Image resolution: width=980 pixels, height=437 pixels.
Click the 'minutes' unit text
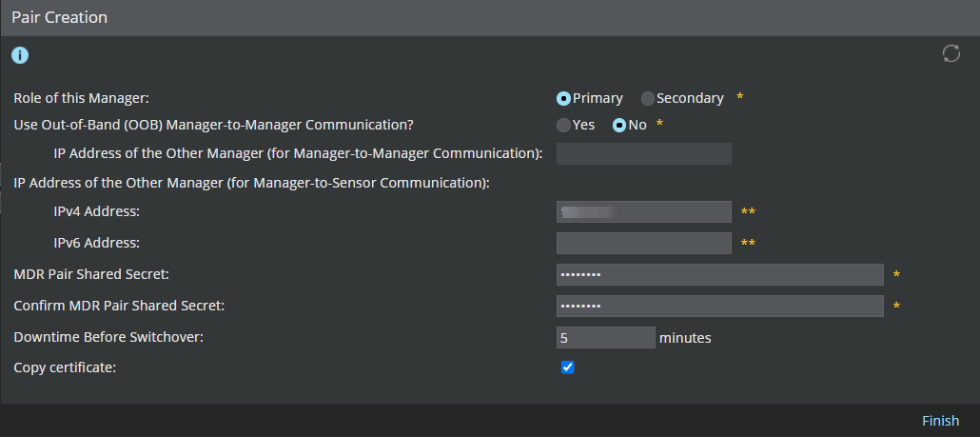(685, 338)
